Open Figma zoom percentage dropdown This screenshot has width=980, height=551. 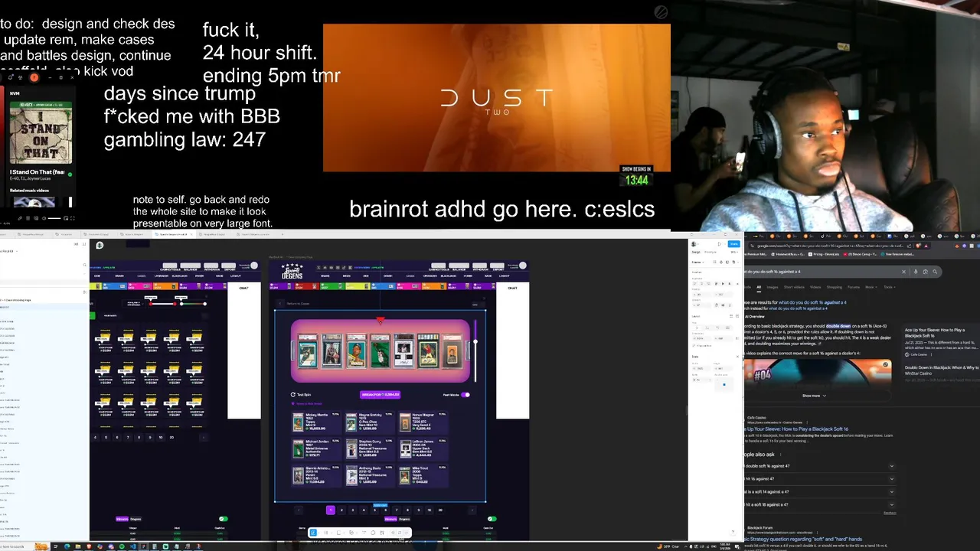[x=734, y=252]
